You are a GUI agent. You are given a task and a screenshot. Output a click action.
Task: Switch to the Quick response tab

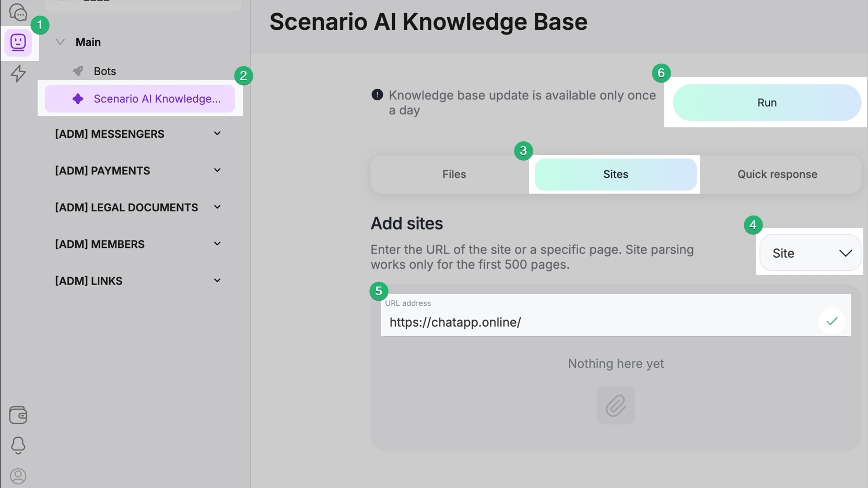[x=777, y=174]
